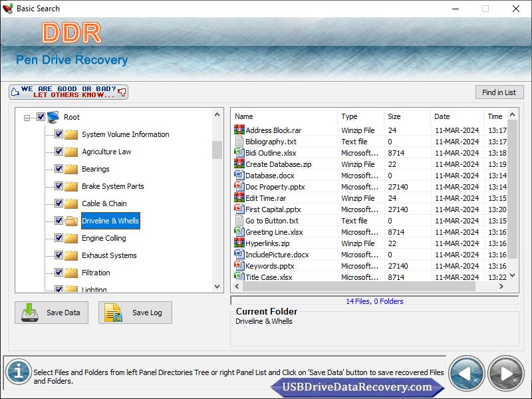Click the Database.docx Word file icon
532x399 pixels.
pos(239,176)
